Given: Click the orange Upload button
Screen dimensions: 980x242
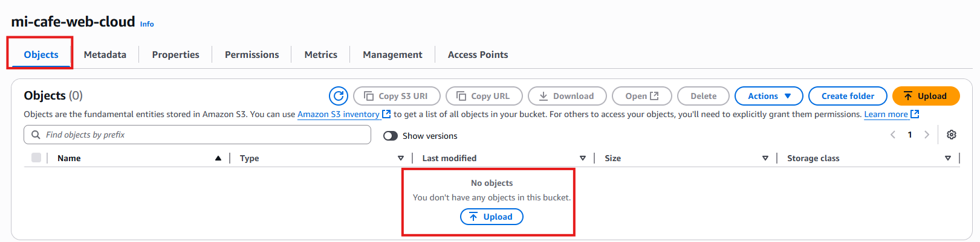Looking at the screenshot, I should coord(926,96).
